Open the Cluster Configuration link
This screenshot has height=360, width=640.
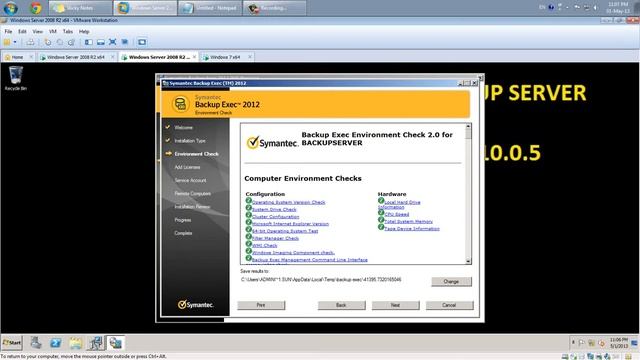pos(276,217)
